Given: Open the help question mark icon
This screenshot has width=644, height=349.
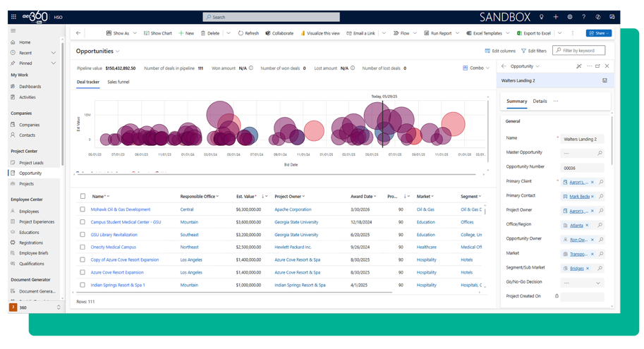Looking at the screenshot, I should pyautogui.click(x=583, y=17).
